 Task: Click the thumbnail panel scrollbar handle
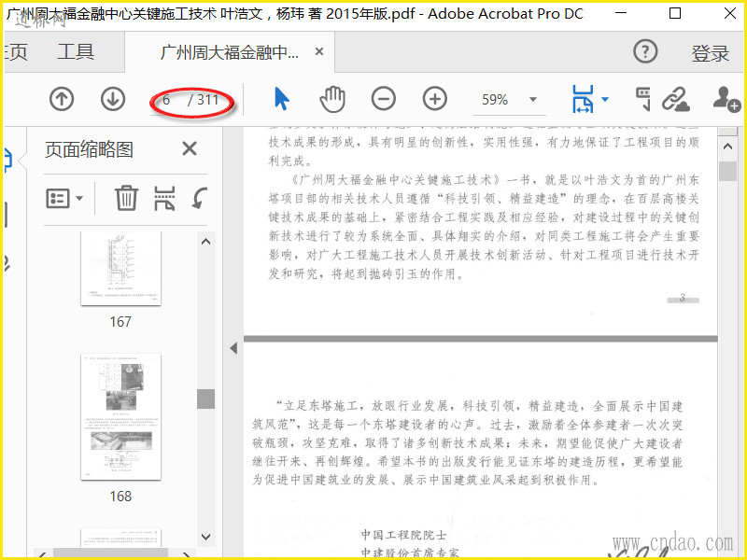click(x=205, y=399)
